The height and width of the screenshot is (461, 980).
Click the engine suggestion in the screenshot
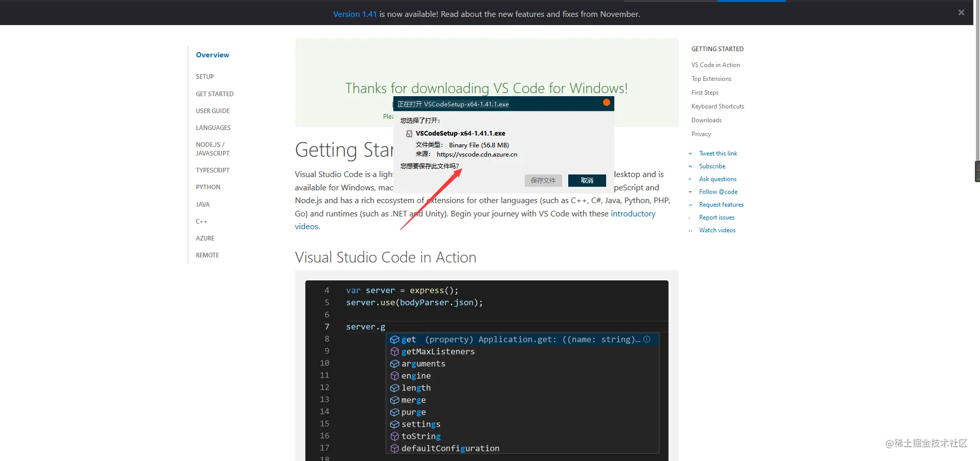click(416, 376)
